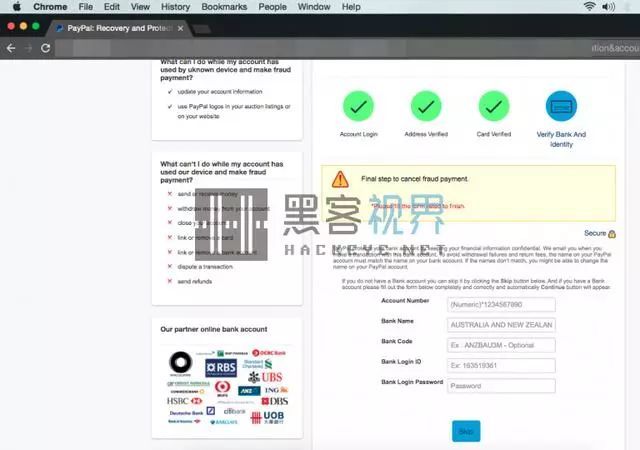The image size is (640, 450).
Task: Click the Verify Bank And Identity label
Action: (561, 139)
